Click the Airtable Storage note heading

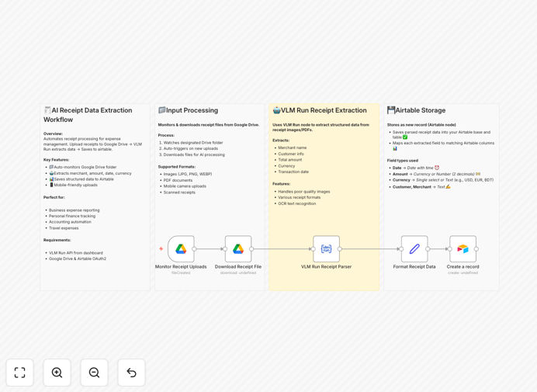click(x=417, y=110)
